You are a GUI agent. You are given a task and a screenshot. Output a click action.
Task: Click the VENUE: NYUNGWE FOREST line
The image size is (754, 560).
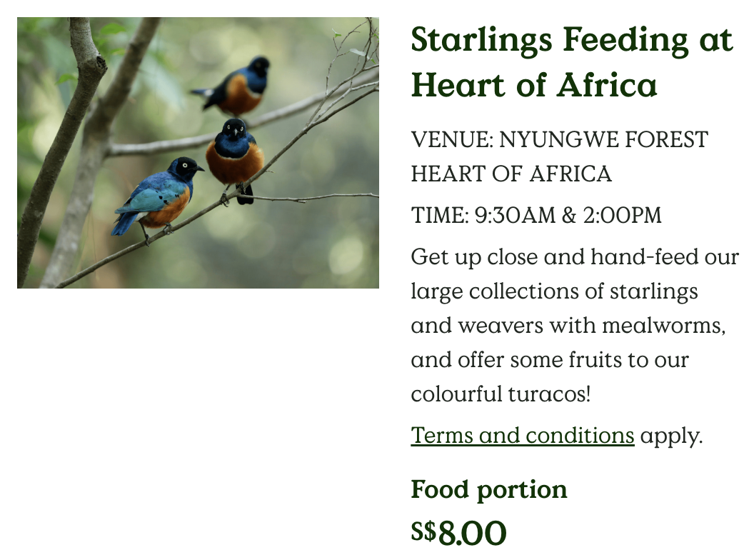[559, 139]
